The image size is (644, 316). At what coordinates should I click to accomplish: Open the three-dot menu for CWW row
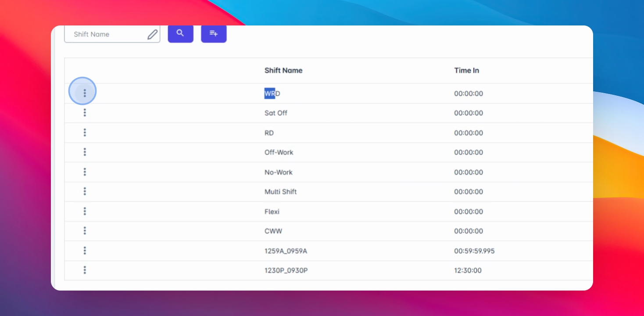click(85, 231)
